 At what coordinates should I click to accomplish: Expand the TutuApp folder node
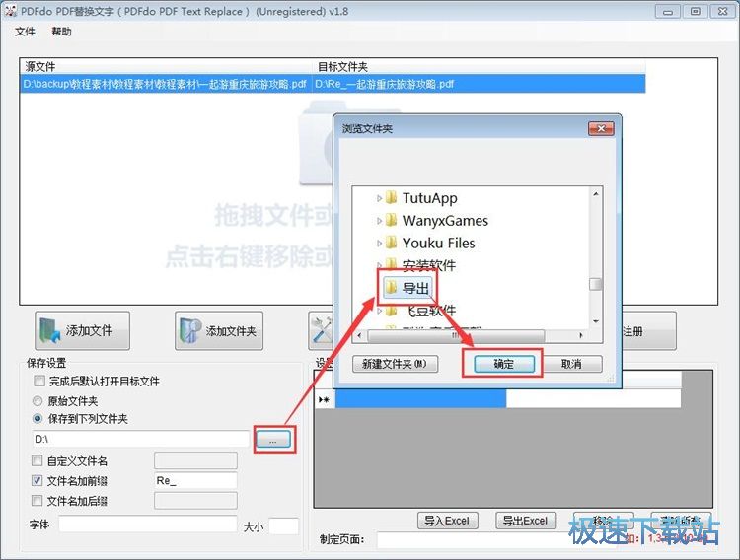click(379, 198)
